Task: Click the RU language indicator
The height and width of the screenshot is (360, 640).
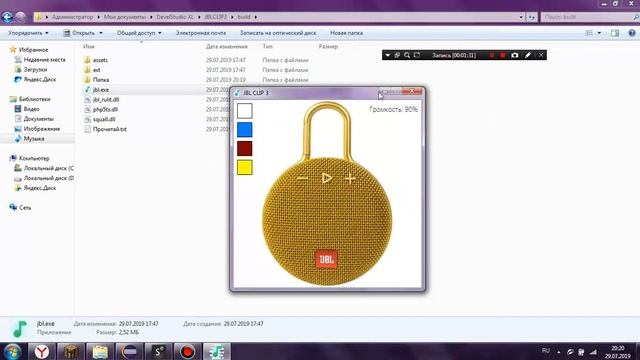Action: click(x=546, y=351)
